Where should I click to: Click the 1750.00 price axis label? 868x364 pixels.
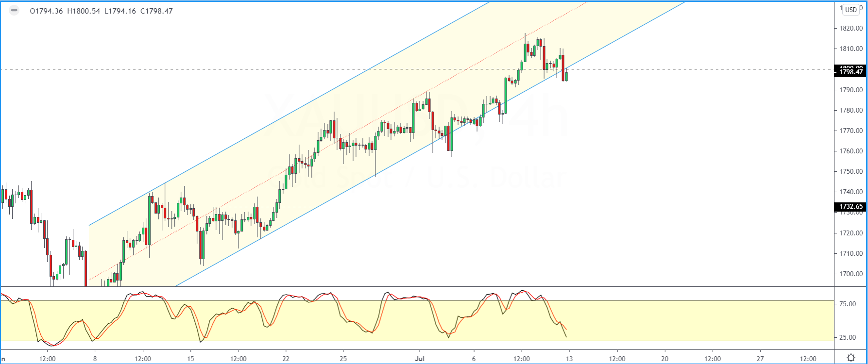pos(851,171)
